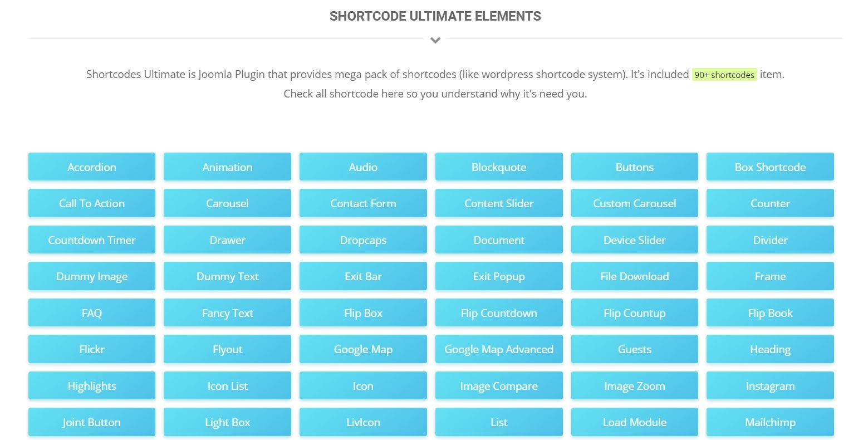Select Custom Carousel shortcode

tap(634, 203)
